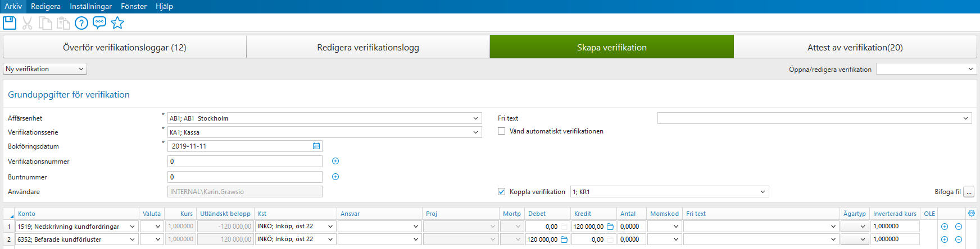Expand the Fri text dropdown in header

coord(965,118)
